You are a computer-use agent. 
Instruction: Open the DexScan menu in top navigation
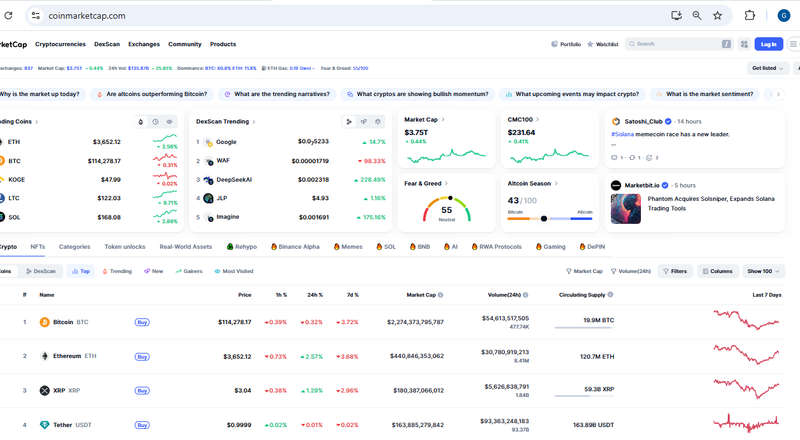[x=107, y=44]
